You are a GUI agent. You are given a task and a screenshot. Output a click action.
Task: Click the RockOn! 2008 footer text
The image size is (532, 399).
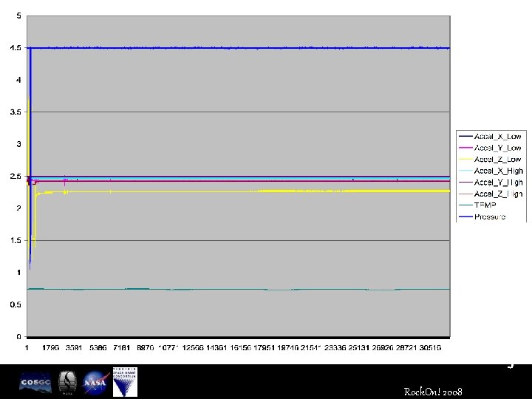pyautogui.click(x=433, y=392)
